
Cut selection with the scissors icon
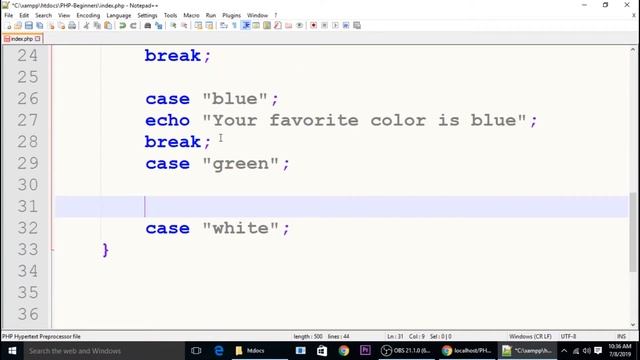coord(86,26)
